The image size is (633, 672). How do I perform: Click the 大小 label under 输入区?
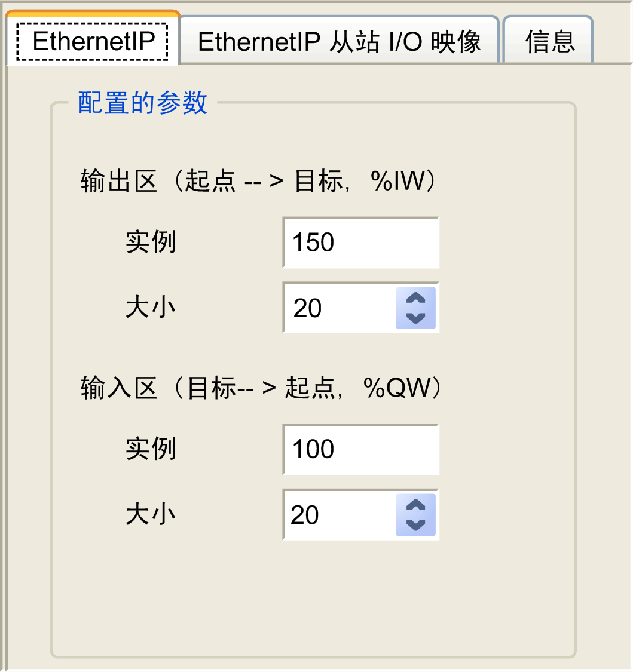tap(151, 515)
